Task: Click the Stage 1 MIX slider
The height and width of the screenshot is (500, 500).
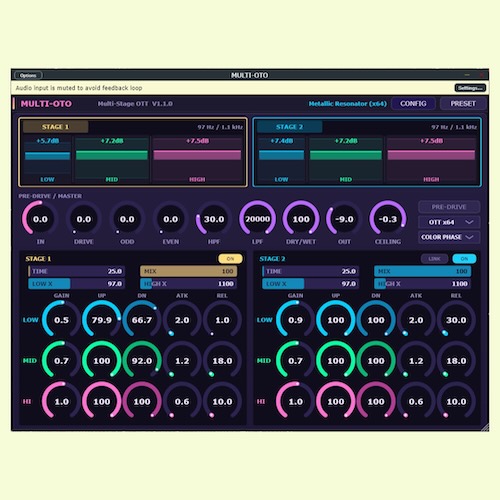Action: tap(189, 271)
